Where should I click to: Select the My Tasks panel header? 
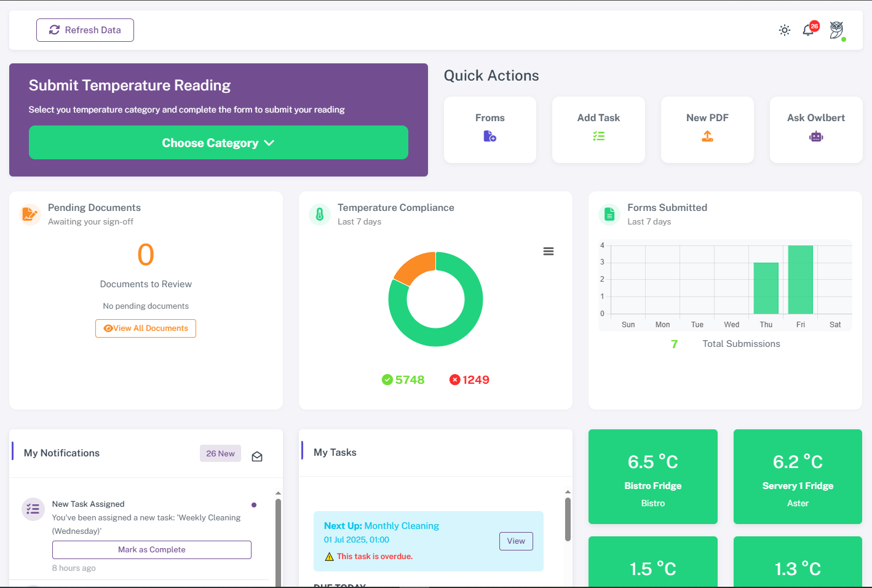[335, 452]
